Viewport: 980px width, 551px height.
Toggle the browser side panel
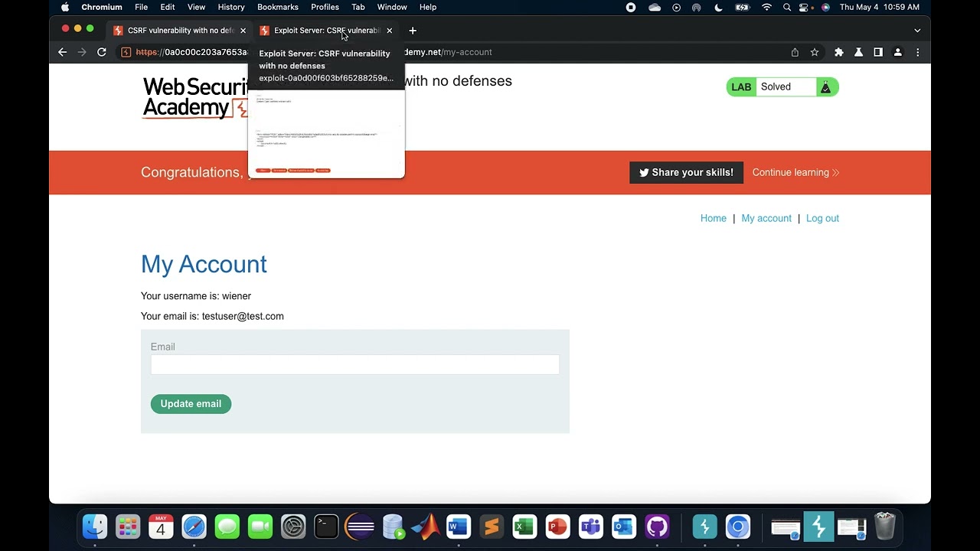878,52
